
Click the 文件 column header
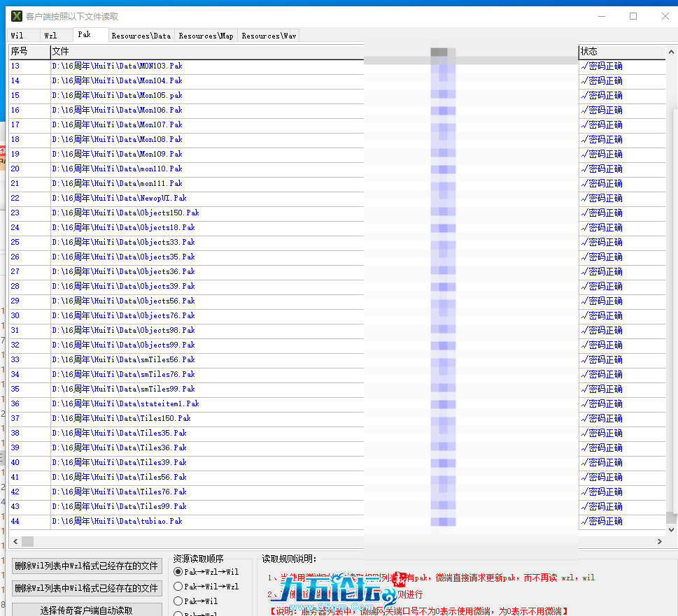tap(206, 52)
